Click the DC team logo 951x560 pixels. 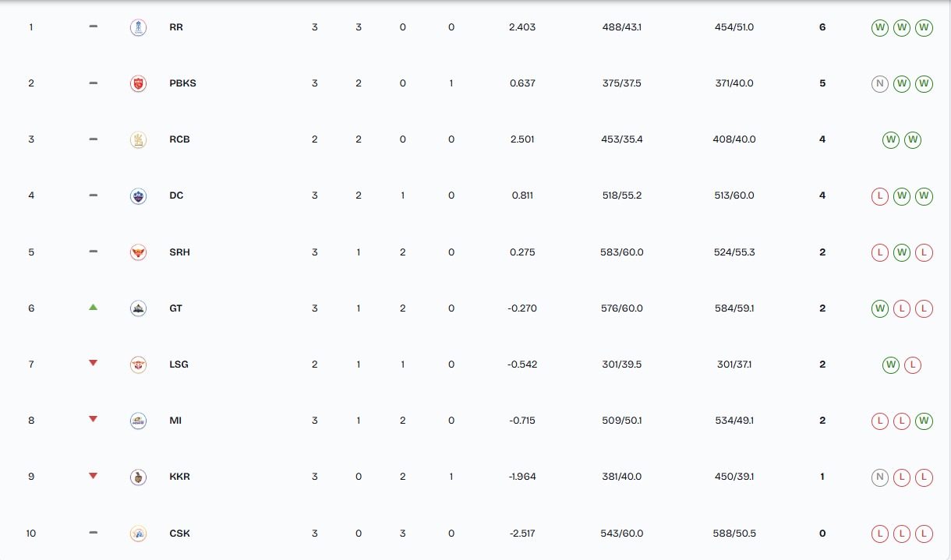pyautogui.click(x=138, y=195)
